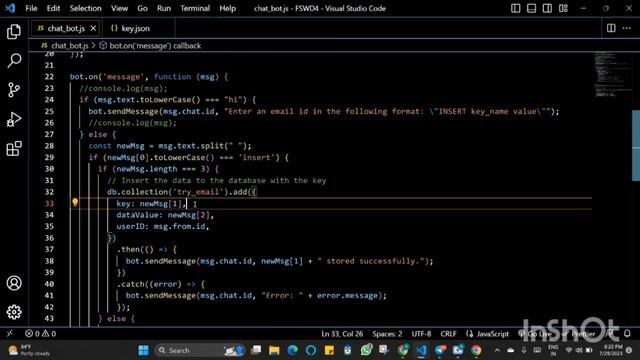Screen dimensions: 640x360
Task: Open the Accounts menu icon
Action: (x=14, y=283)
